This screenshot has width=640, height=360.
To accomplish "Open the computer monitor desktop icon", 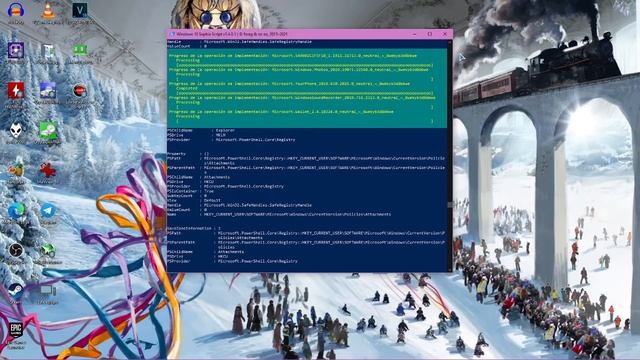I will pos(48,291).
